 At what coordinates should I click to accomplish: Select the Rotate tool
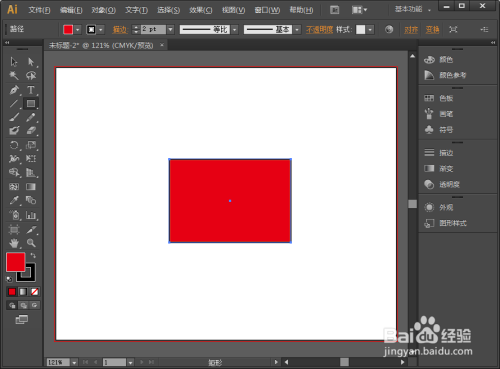(14, 145)
